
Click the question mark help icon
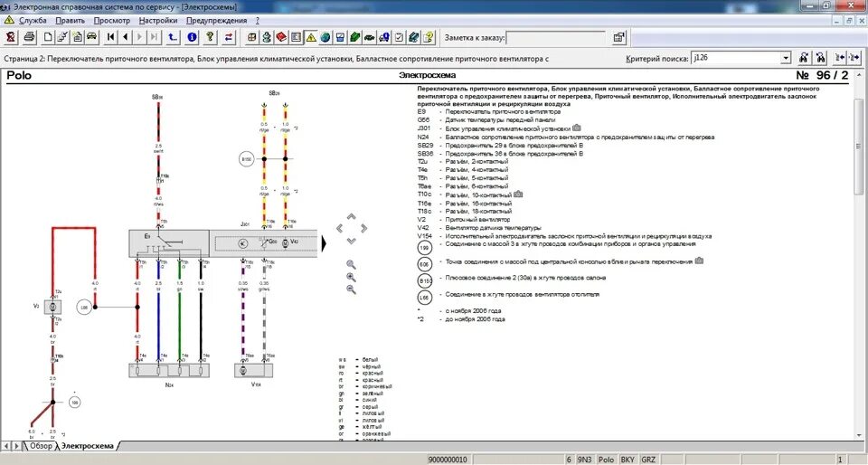click(x=210, y=37)
